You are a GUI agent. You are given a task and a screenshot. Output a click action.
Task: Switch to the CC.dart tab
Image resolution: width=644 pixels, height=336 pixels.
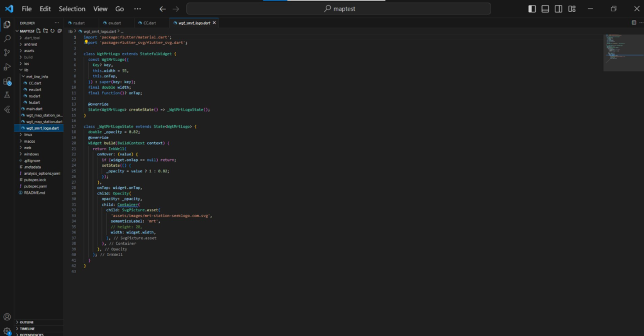150,23
